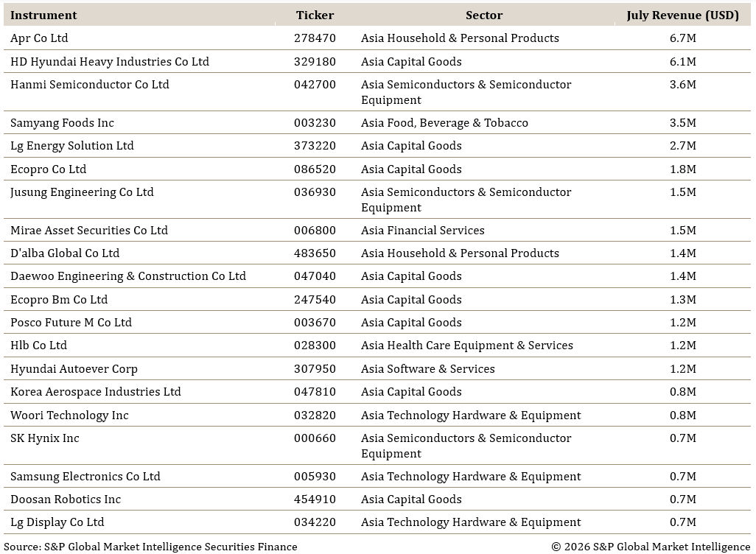
Task: Click Asia Health Care Equipment & Services
Action: [467, 346]
